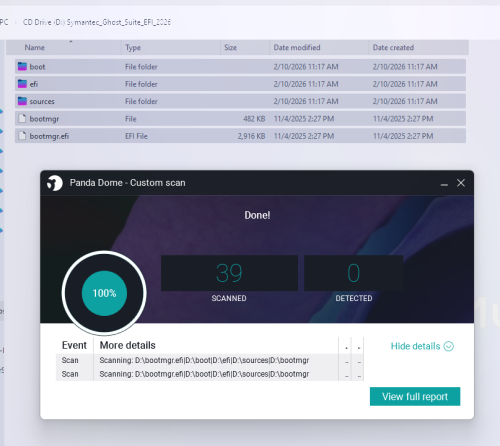Click the 'Hide details' link text
Image resolution: width=500 pixels, height=446 pixels.
tap(415, 346)
